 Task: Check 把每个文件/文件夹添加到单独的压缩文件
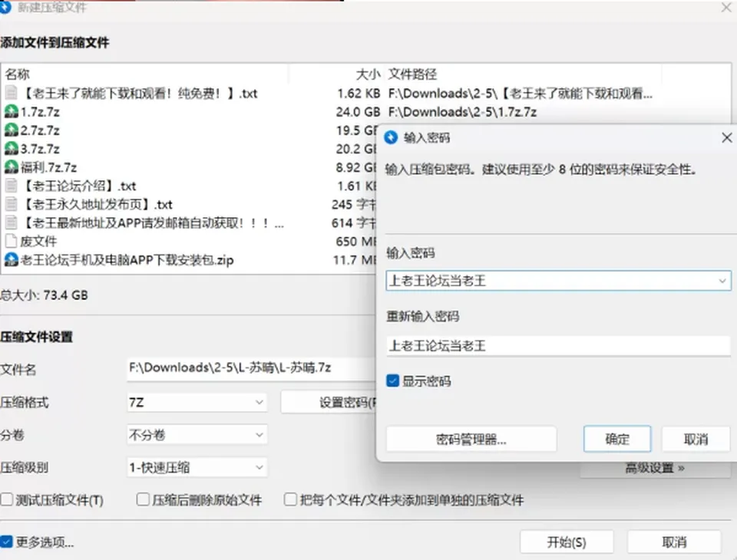[290, 499]
